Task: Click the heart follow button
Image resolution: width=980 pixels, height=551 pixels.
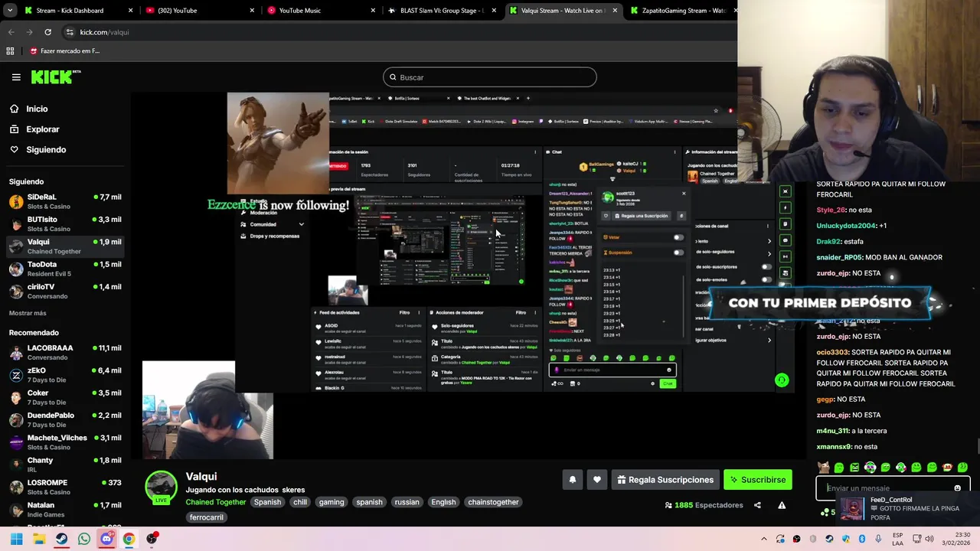Action: pos(597,480)
